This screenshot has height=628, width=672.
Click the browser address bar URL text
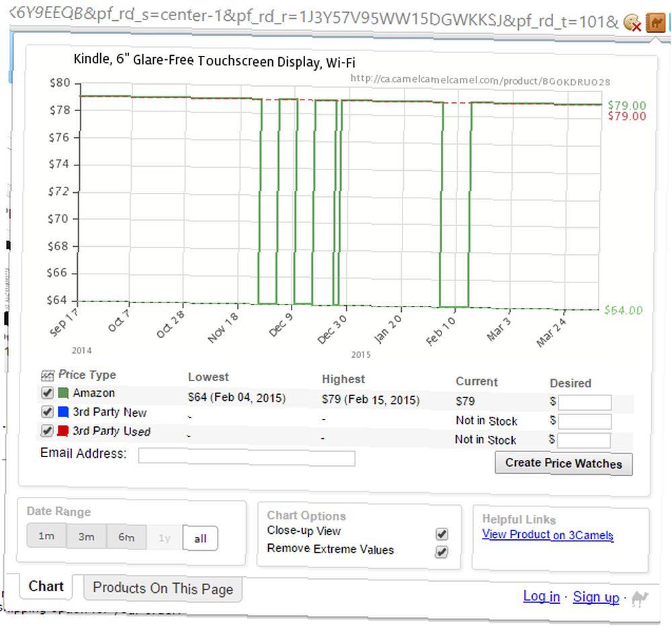pyautogui.click(x=315, y=17)
